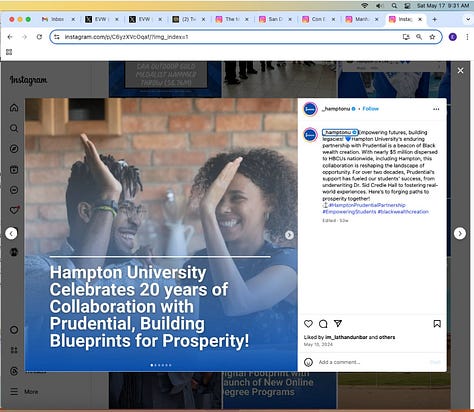474x412 pixels.
Task: Click the carousel pagination dots
Action: click(161, 365)
